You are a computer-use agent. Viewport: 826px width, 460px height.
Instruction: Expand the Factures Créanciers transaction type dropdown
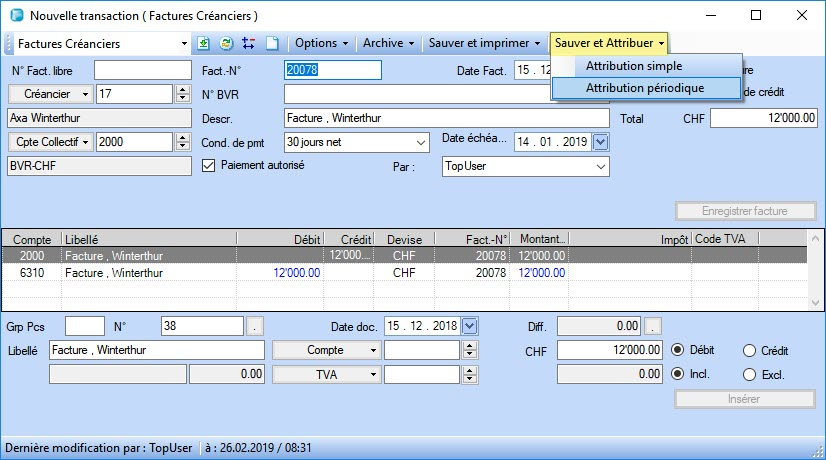(183, 44)
